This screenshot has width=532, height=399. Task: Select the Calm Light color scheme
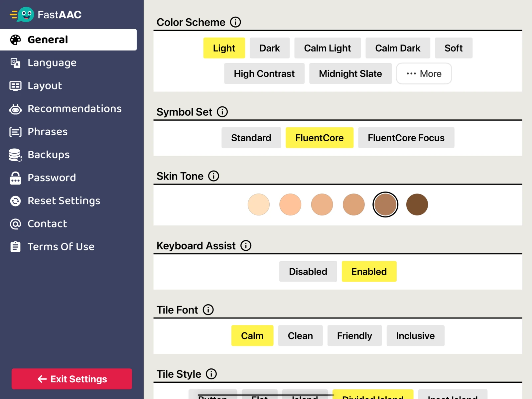click(328, 48)
